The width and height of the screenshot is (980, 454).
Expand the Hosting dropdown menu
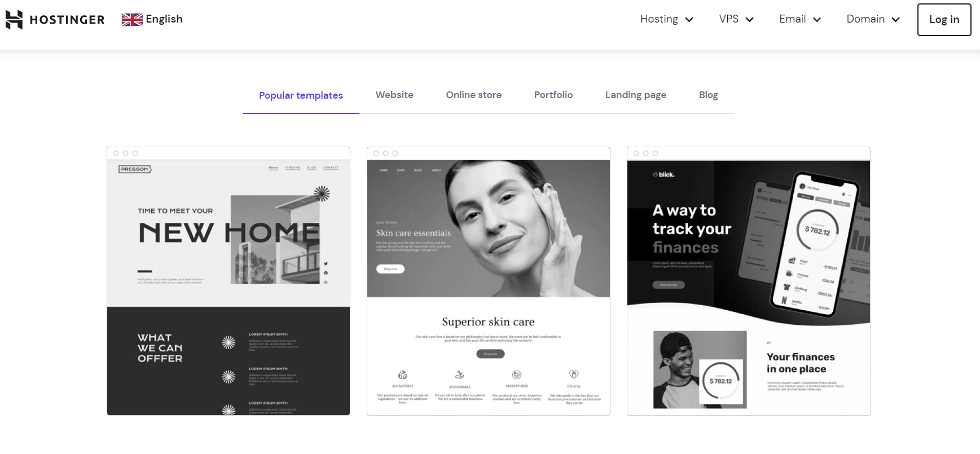coord(666,19)
